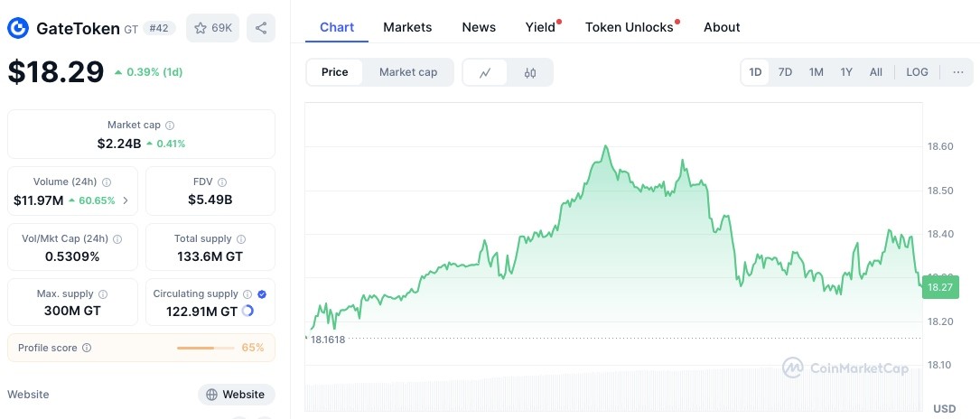This screenshot has width=980, height=419.
Task: Open the Website link button
Action: coord(237,395)
